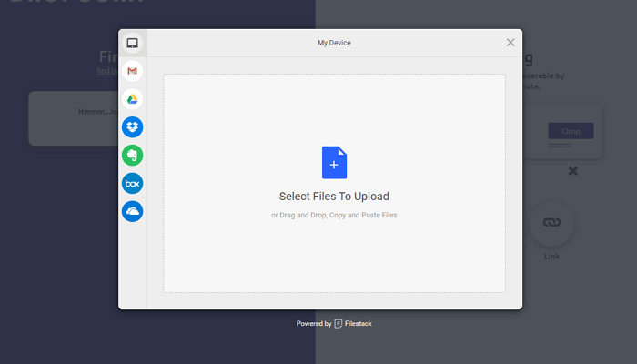Select Dropbox in the source sidebar
The image size is (637, 364).
133,127
